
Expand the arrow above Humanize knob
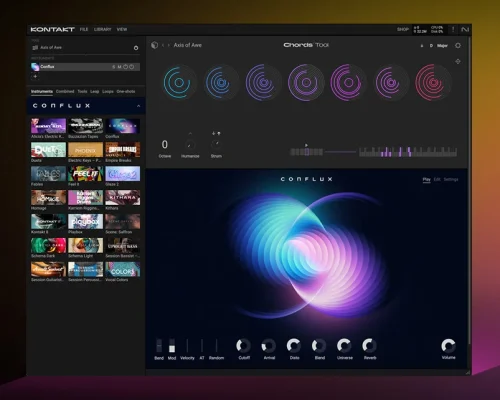(x=190, y=133)
